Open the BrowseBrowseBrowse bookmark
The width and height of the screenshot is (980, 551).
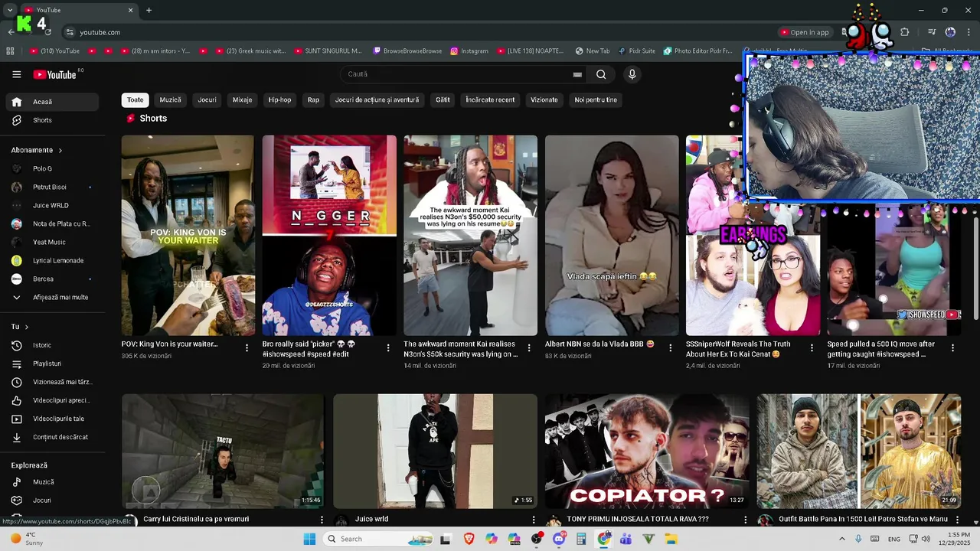pos(407,51)
